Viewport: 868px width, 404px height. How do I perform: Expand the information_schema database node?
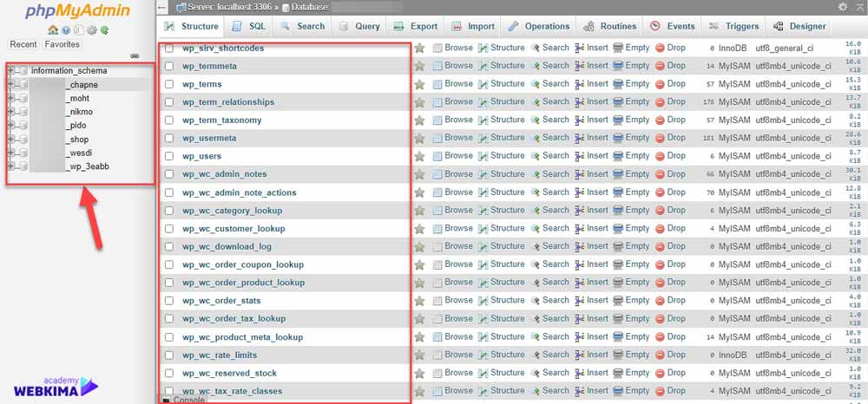tap(10, 71)
